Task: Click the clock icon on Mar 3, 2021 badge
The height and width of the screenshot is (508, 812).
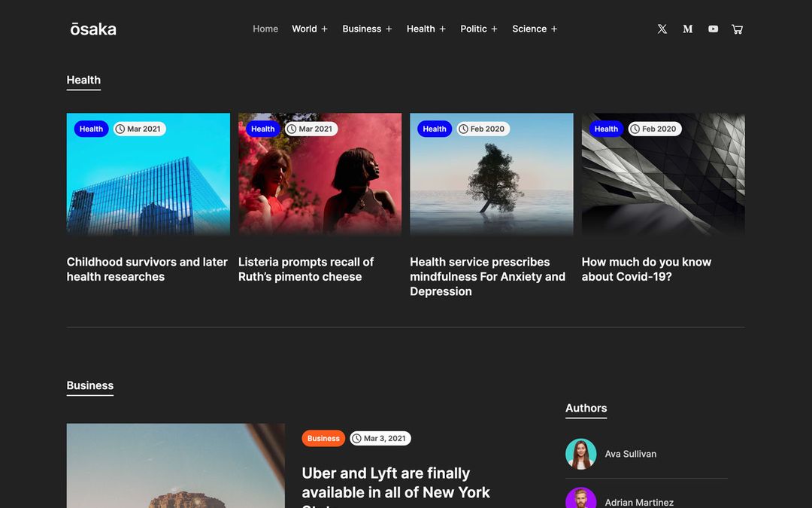Action: coord(358,438)
